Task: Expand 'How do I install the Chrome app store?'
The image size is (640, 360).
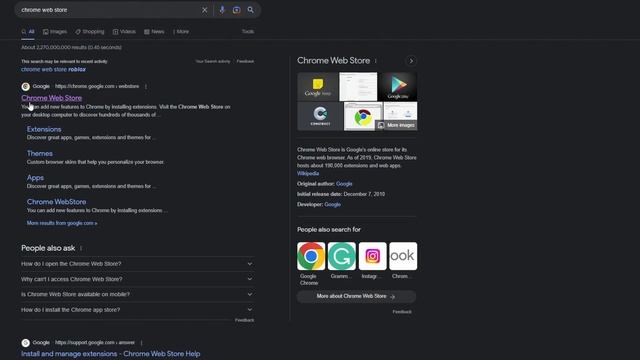Action: point(137,310)
